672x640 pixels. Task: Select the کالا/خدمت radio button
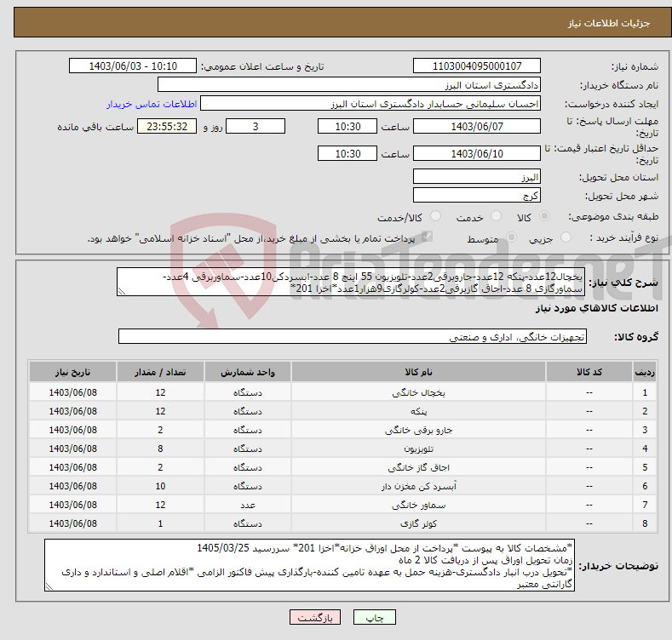[435, 216]
